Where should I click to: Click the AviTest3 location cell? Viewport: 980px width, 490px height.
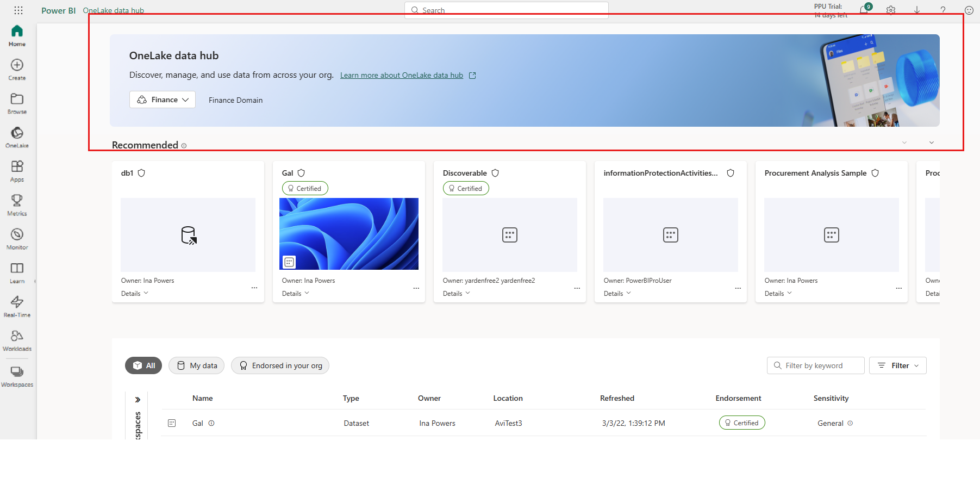point(508,423)
